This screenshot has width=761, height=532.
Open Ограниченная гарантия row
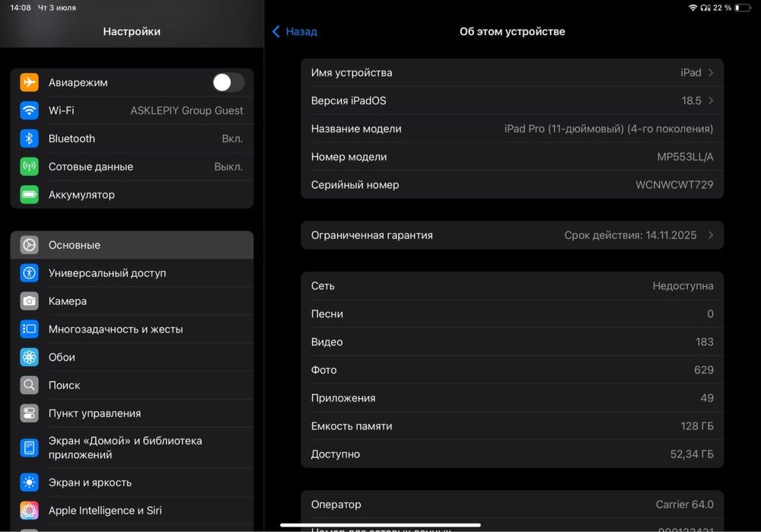pyautogui.click(x=512, y=235)
